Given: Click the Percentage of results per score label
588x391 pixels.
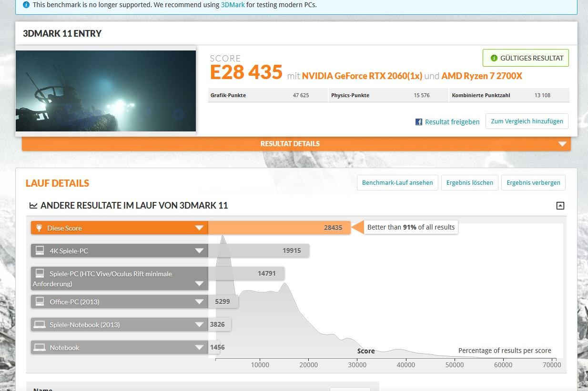Looking at the screenshot, I should [x=505, y=351].
